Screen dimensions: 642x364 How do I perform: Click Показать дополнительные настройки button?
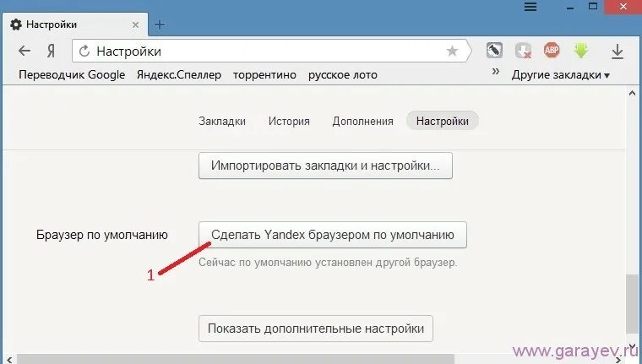[x=316, y=329]
